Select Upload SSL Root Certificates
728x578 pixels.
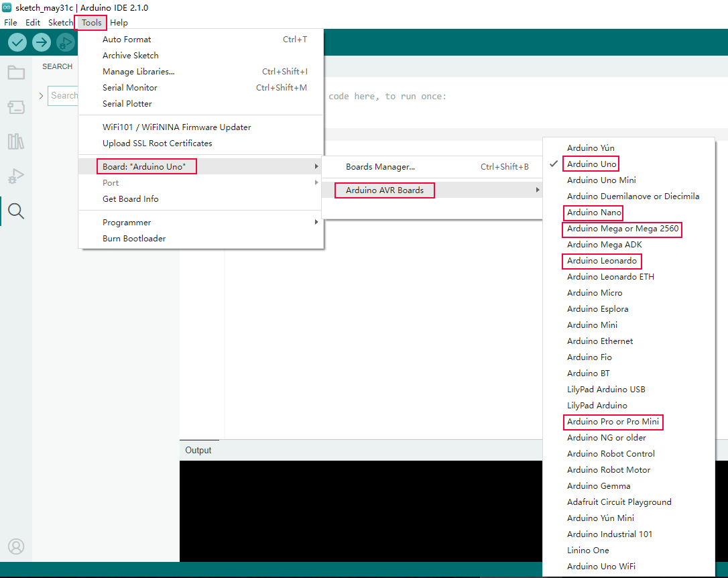pyautogui.click(x=200, y=143)
